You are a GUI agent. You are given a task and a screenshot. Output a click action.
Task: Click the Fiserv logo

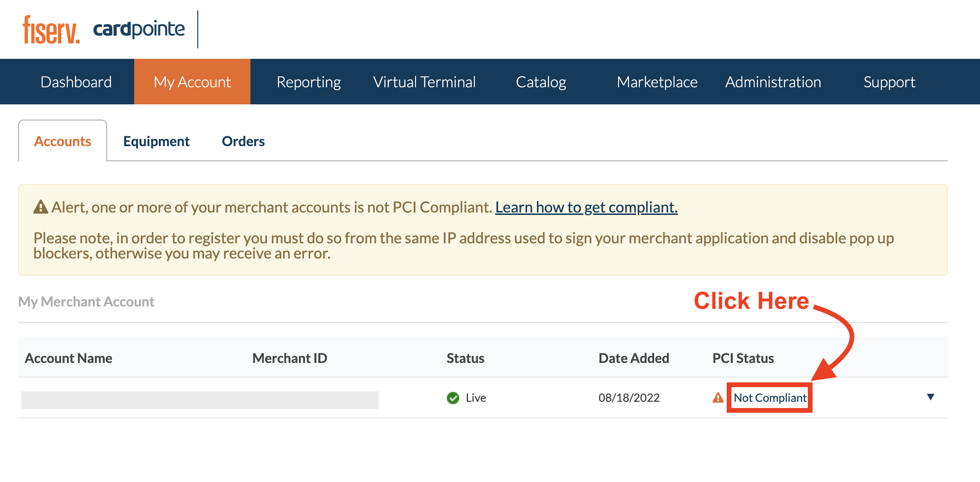(51, 30)
